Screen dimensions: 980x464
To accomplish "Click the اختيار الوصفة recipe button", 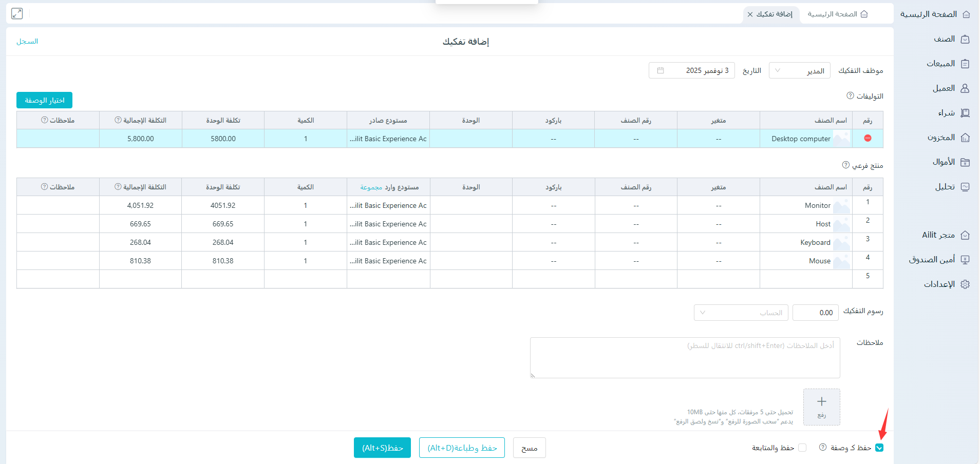I will [45, 100].
